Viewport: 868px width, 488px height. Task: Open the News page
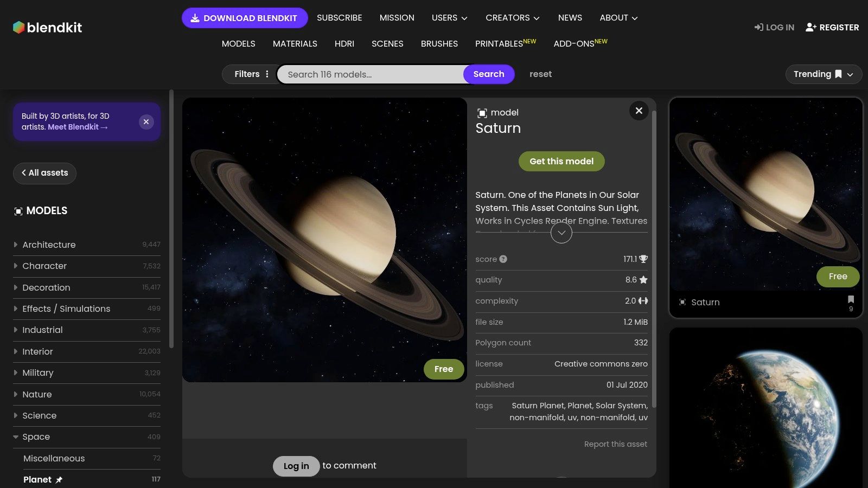pyautogui.click(x=570, y=18)
